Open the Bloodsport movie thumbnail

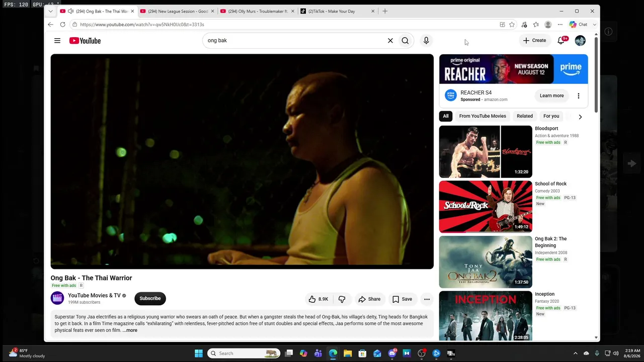click(486, 152)
